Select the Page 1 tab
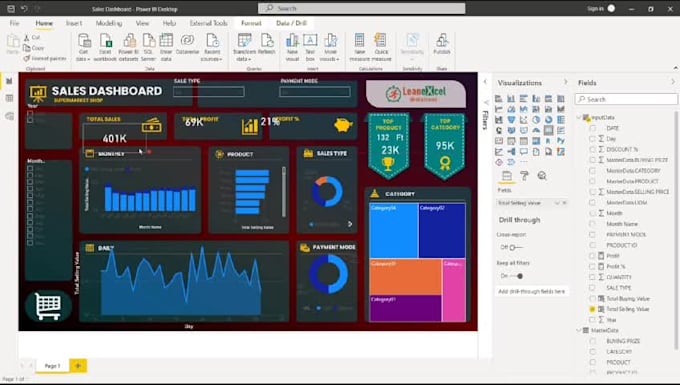 [x=52, y=366]
